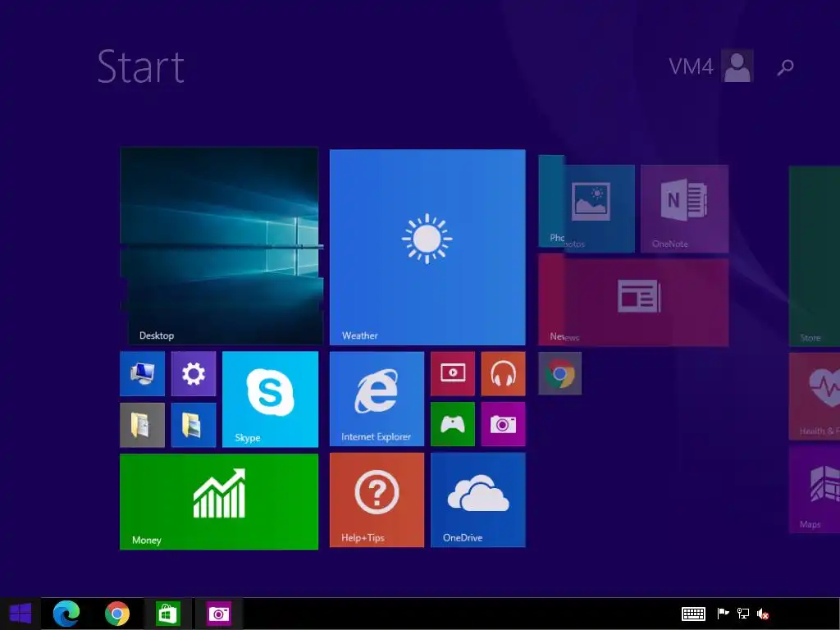Open the Photos tile
This screenshot has height=630, width=840.
click(587, 204)
